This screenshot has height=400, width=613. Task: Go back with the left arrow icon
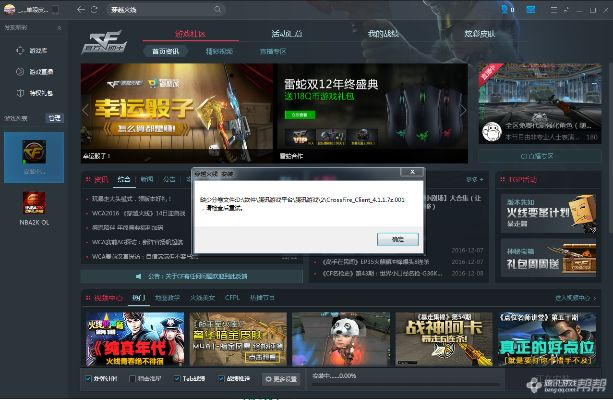pos(81,9)
